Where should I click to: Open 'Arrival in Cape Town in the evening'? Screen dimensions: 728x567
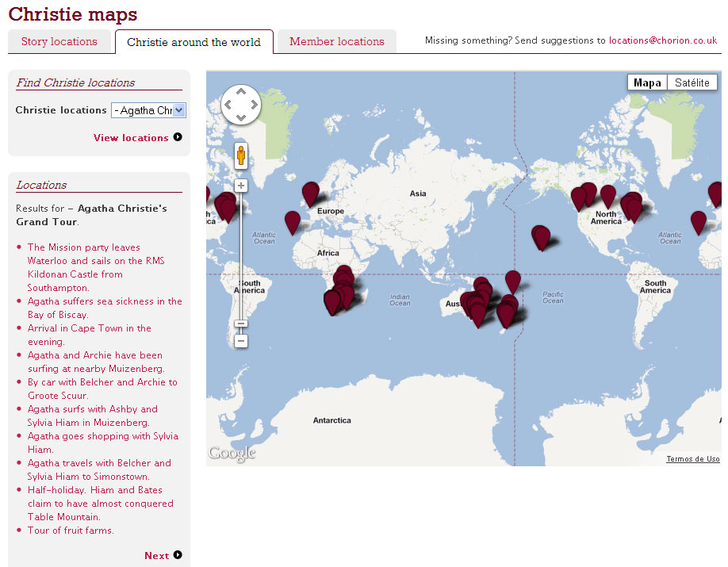click(x=89, y=335)
